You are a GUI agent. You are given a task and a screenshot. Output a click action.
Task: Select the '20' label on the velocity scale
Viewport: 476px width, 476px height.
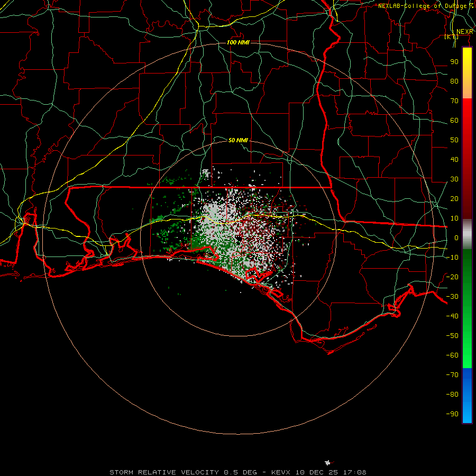coord(454,198)
